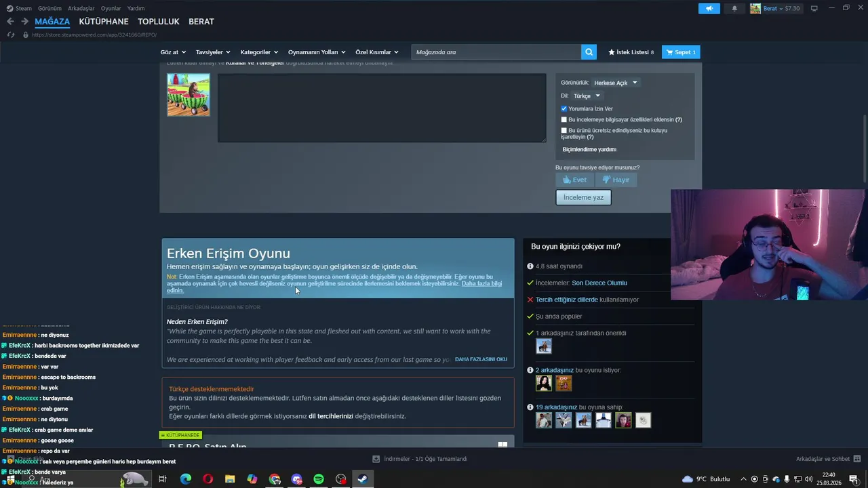Open Friends and Chat icon

click(858, 459)
